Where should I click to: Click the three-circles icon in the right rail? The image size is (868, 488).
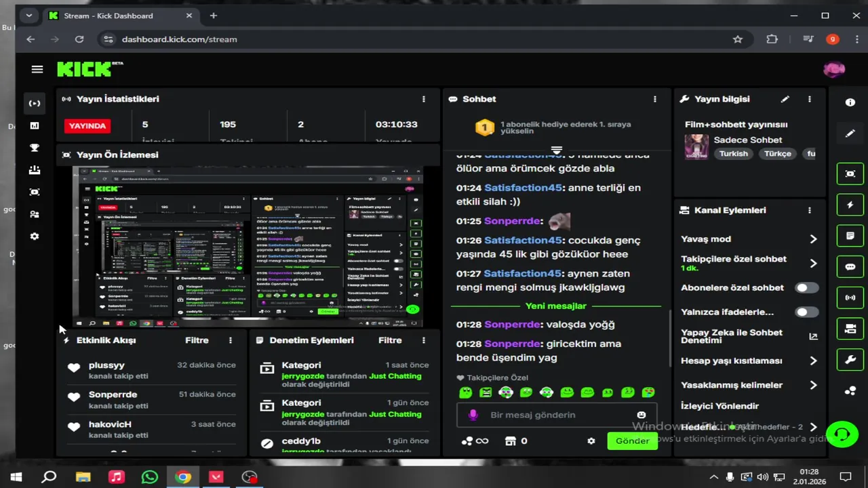pyautogui.click(x=850, y=391)
